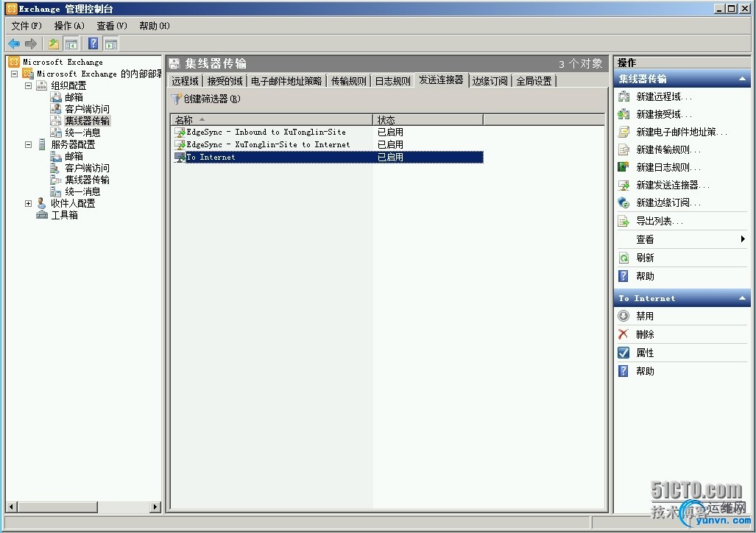Image resolution: width=756 pixels, height=533 pixels.
Task: Collapse the Microsoft Exchange 的内部部署 tree node
Action: [x=15, y=74]
